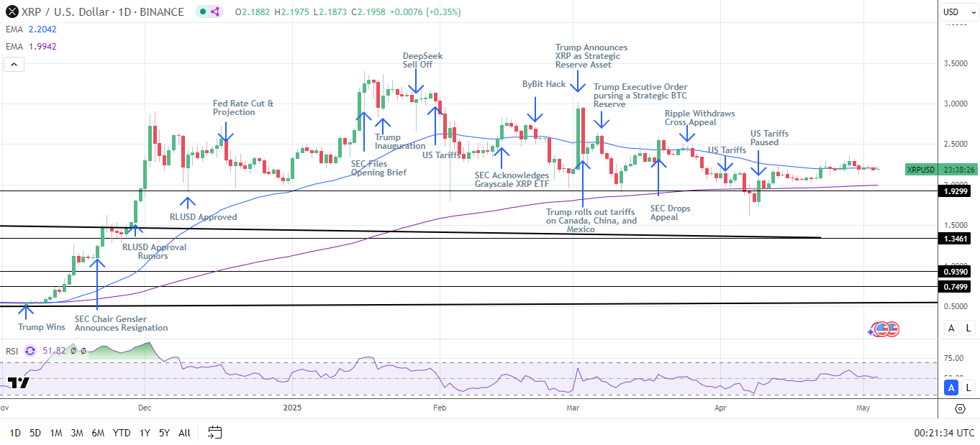Screen dimensions: 980x445
Task: Select the 'Trump Inauguration' annotation
Action: pos(400,142)
